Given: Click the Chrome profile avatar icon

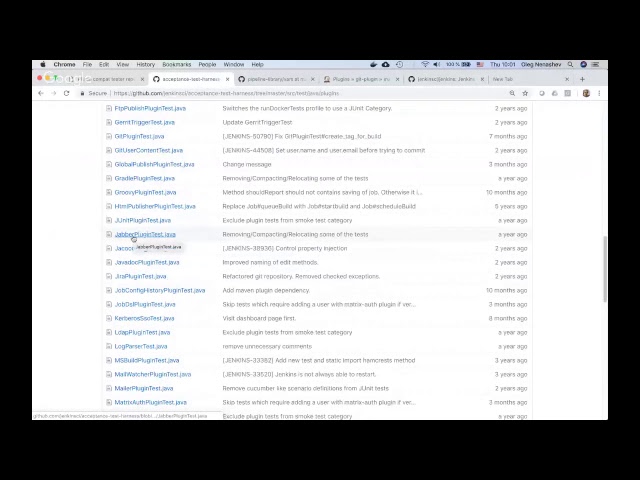Looking at the screenshot, I should (x=587, y=93).
